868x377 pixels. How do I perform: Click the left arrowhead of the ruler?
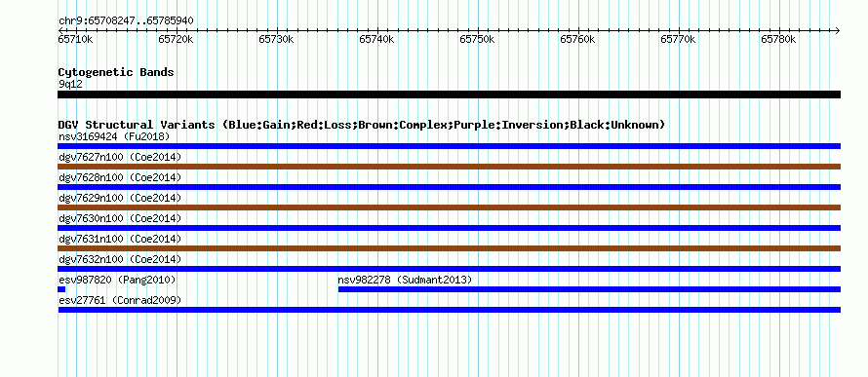click(60, 30)
